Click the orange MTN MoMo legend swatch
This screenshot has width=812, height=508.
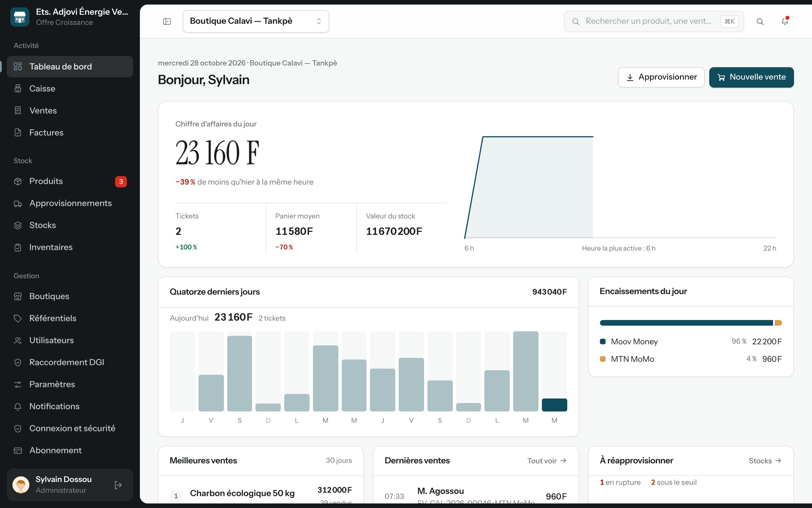603,359
